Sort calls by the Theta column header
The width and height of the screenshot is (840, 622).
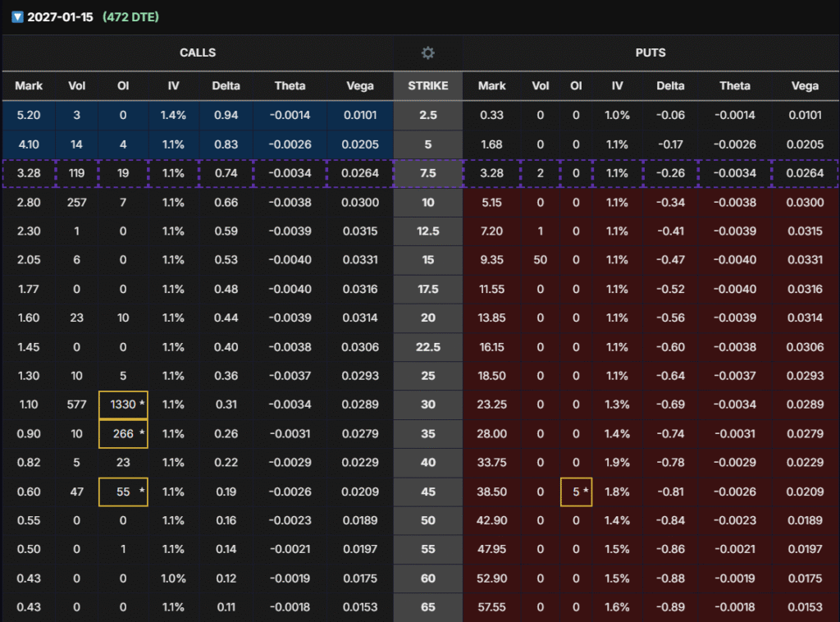coord(290,85)
